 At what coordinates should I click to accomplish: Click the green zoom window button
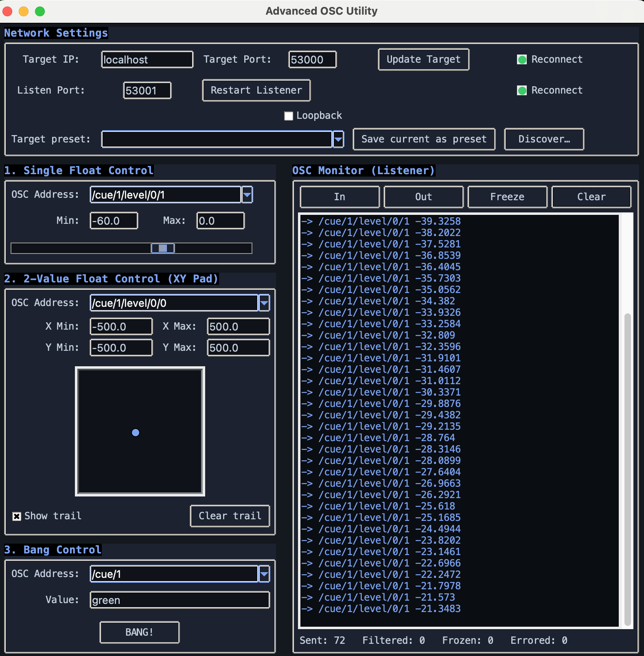pos(40,11)
